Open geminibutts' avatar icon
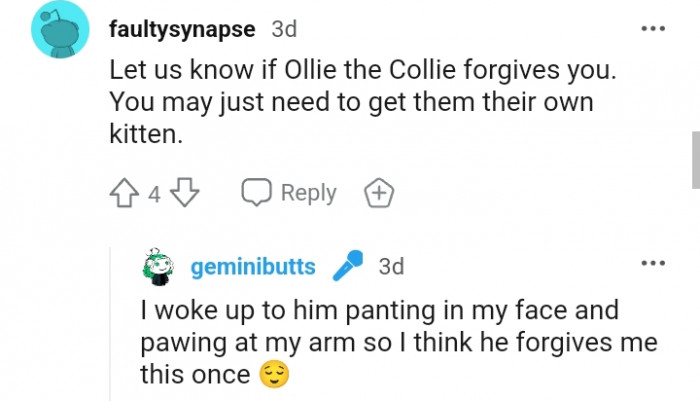Image resolution: width=700 pixels, height=401 pixels. click(x=159, y=267)
